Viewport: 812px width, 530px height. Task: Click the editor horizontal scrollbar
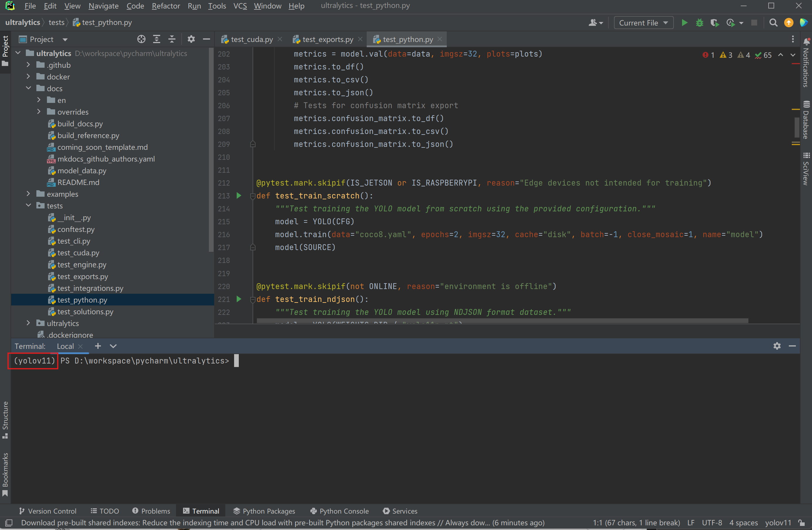point(502,321)
